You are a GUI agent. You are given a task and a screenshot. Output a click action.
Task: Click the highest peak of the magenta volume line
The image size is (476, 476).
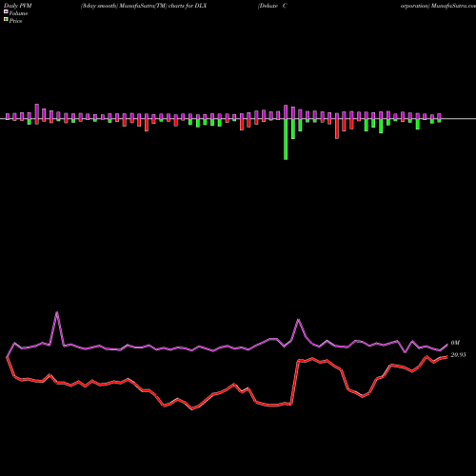pyautogui.click(x=57, y=312)
